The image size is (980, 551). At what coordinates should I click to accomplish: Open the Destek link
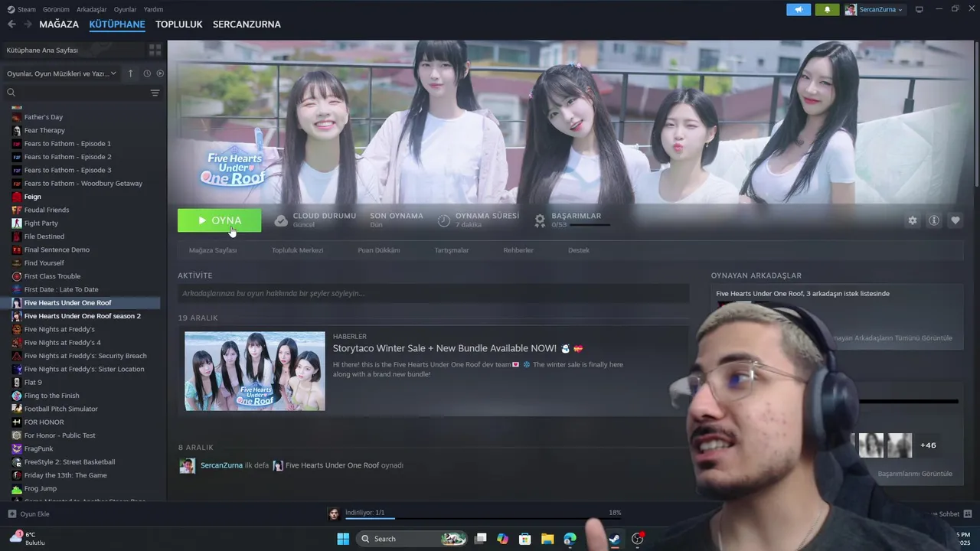579,250
